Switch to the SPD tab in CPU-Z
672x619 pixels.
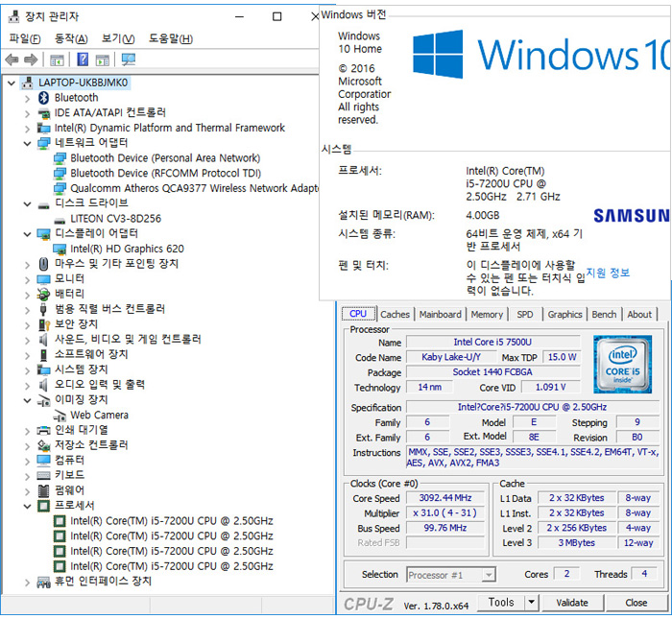pyautogui.click(x=525, y=315)
